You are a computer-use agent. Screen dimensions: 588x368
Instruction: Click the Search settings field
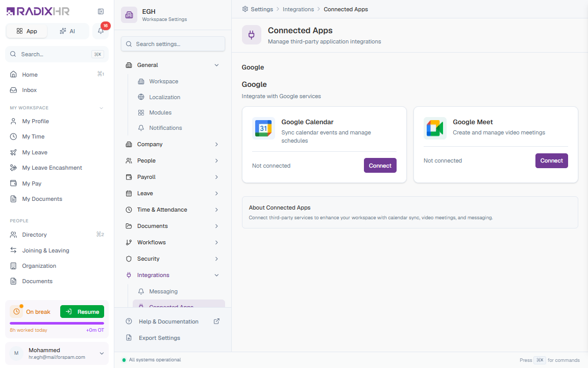pyautogui.click(x=173, y=44)
